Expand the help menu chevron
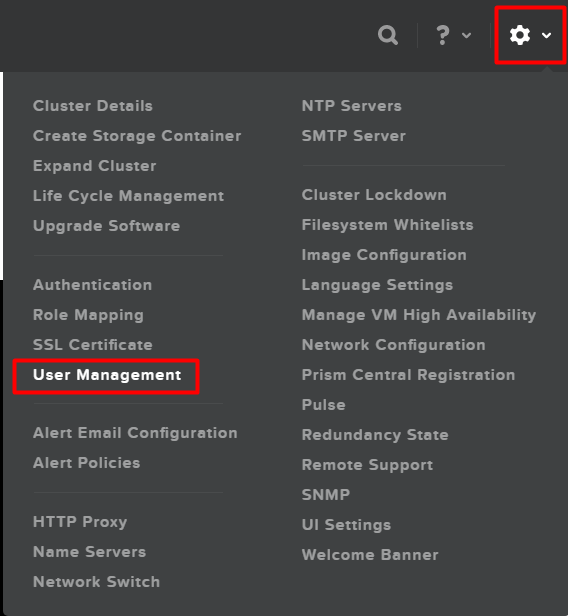Screen dimensions: 568x616 click(466, 35)
